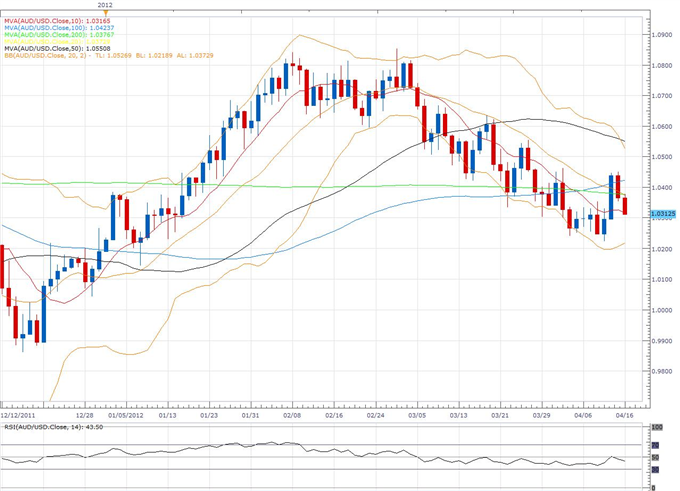Click the RSI 100 scale label
This screenshot has width=680, height=491.
click(x=657, y=429)
